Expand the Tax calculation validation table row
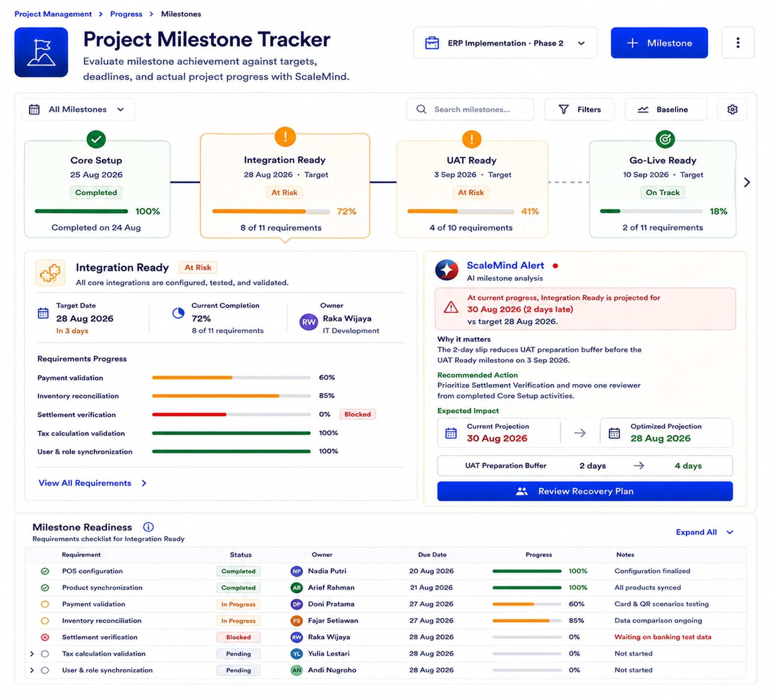Image resolution: width=775 pixels, height=700 pixels. tap(32, 654)
